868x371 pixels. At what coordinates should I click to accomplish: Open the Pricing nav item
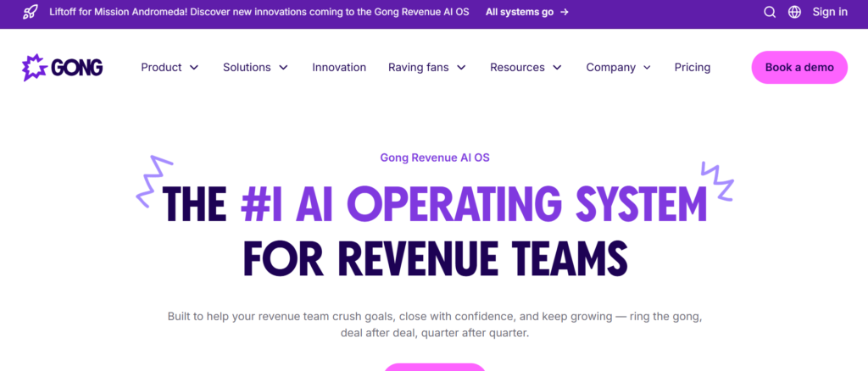(x=693, y=68)
